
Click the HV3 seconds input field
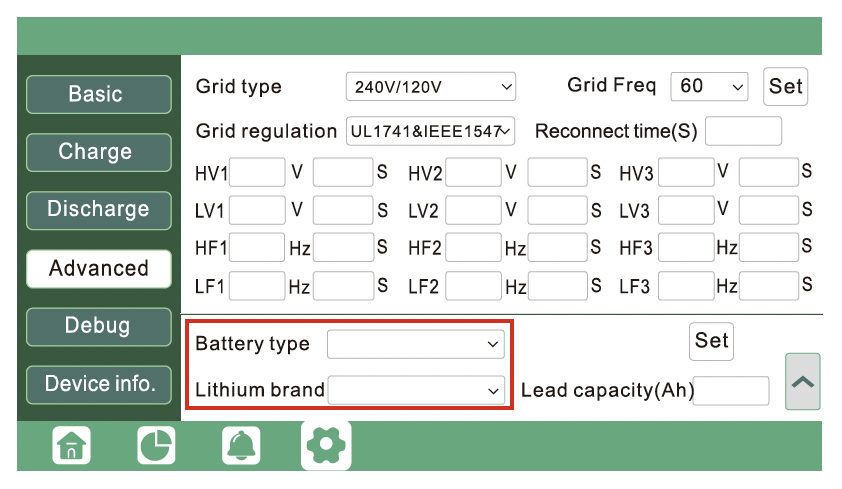coord(769,172)
